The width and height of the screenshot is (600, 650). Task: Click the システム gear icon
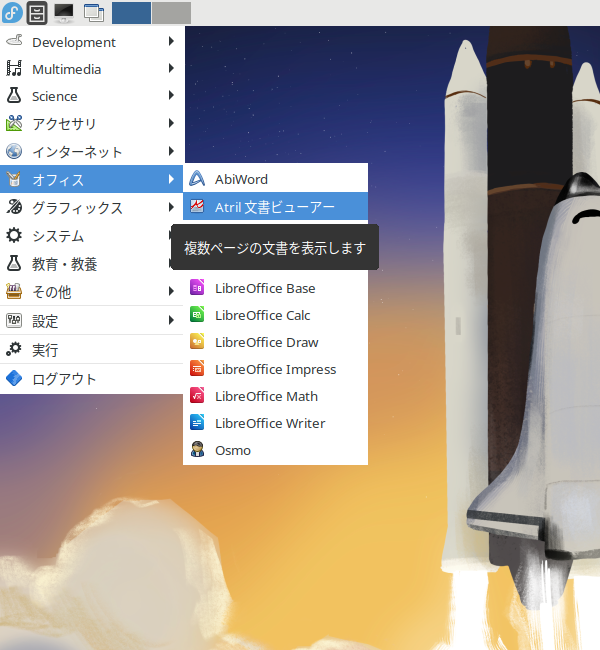tap(14, 235)
